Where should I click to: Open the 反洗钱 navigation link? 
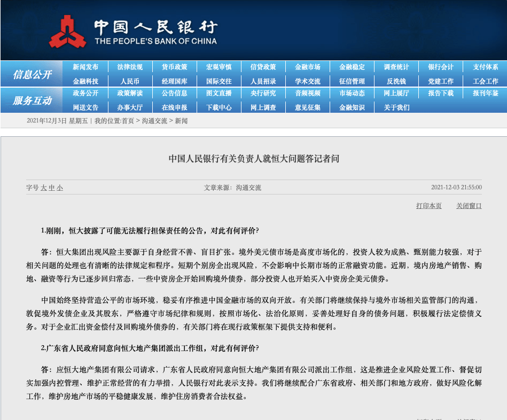click(x=396, y=81)
